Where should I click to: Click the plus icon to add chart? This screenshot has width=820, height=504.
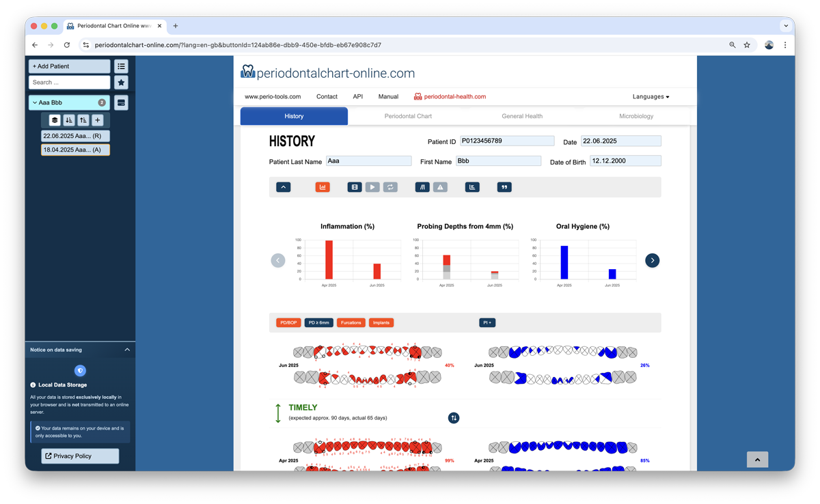click(98, 120)
